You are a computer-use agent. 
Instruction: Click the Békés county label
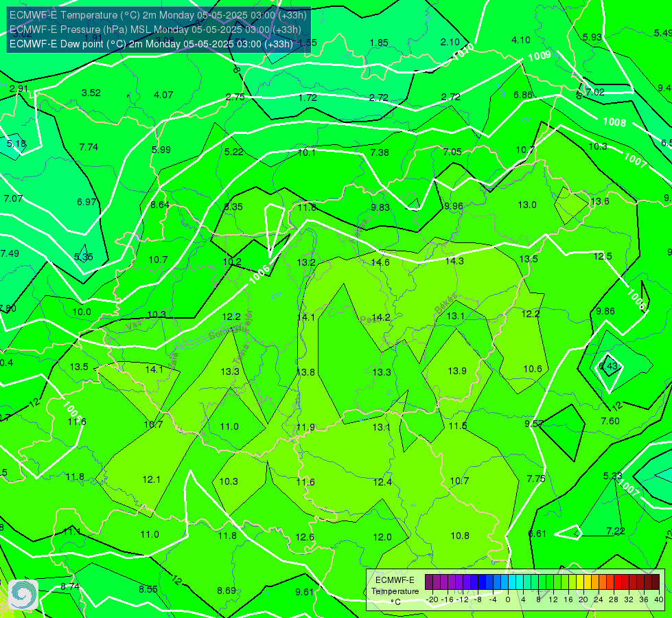pyautogui.click(x=445, y=304)
